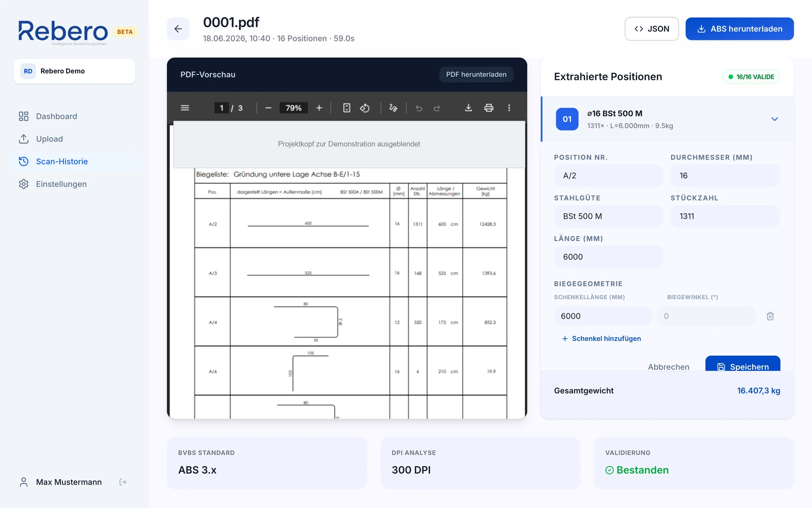Click the Biegewinkel field
The width and height of the screenshot is (812, 508).
click(706, 316)
